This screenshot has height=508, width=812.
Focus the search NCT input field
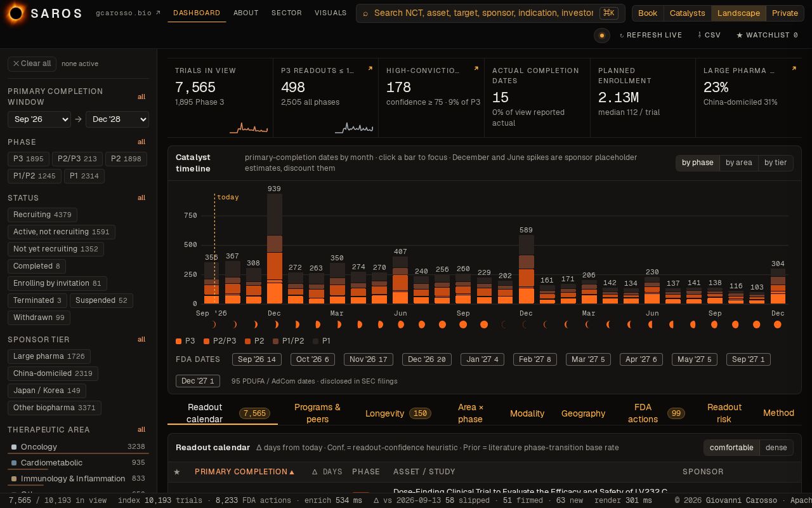tap(483, 13)
